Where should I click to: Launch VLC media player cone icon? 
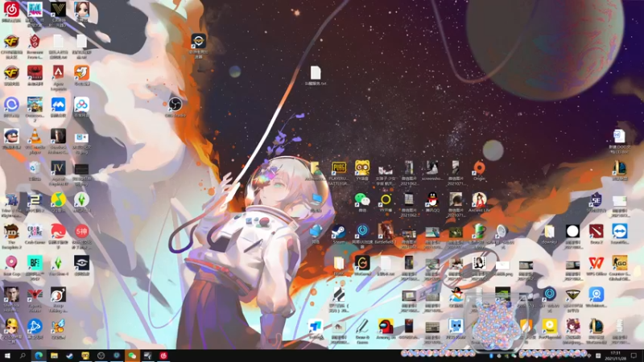coord(35,136)
